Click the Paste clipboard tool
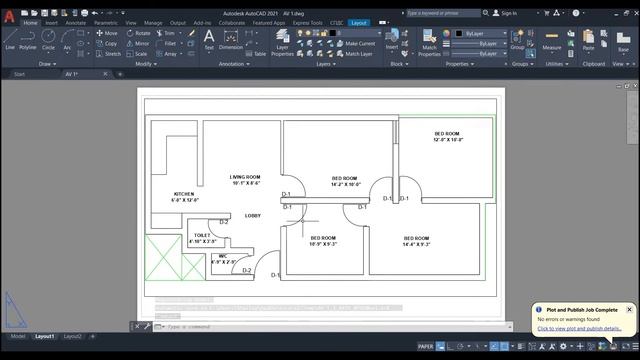Image resolution: width=640 pixels, height=360 pixels. [x=588, y=40]
